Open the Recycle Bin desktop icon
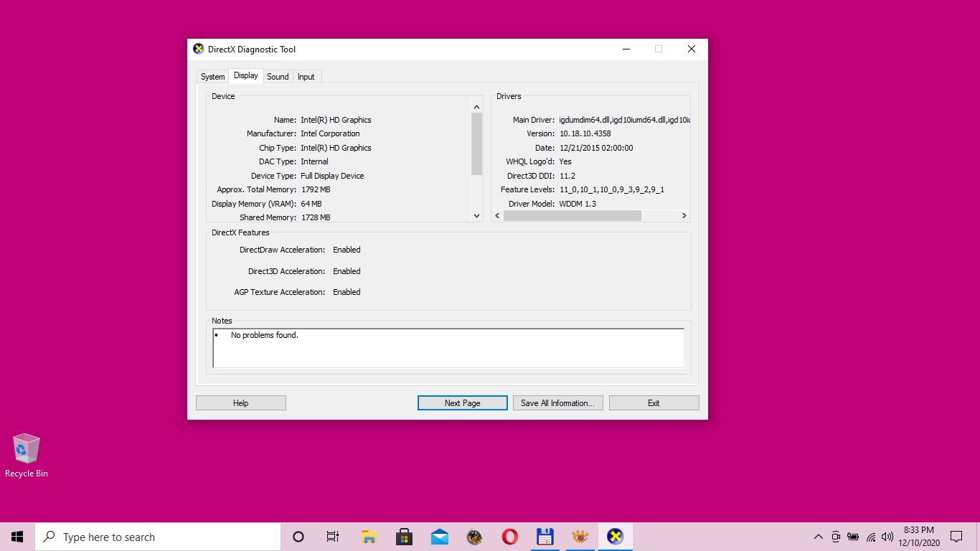The height and width of the screenshot is (551, 980). click(x=27, y=455)
